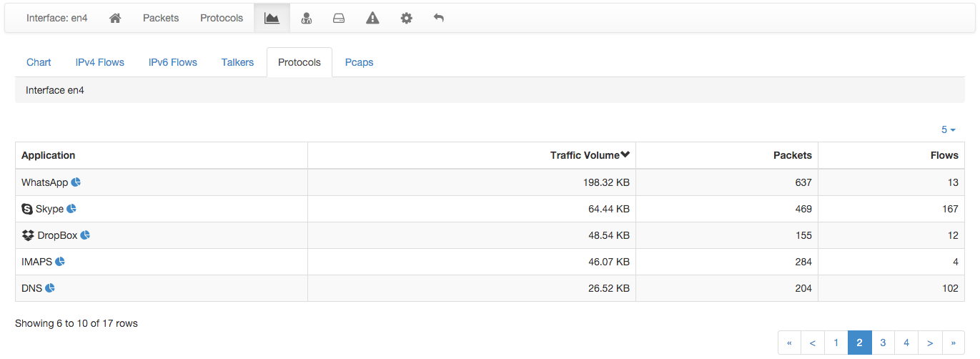Click the back arrow icon in navbar
Viewport: 980px width, 359px height.
click(439, 18)
